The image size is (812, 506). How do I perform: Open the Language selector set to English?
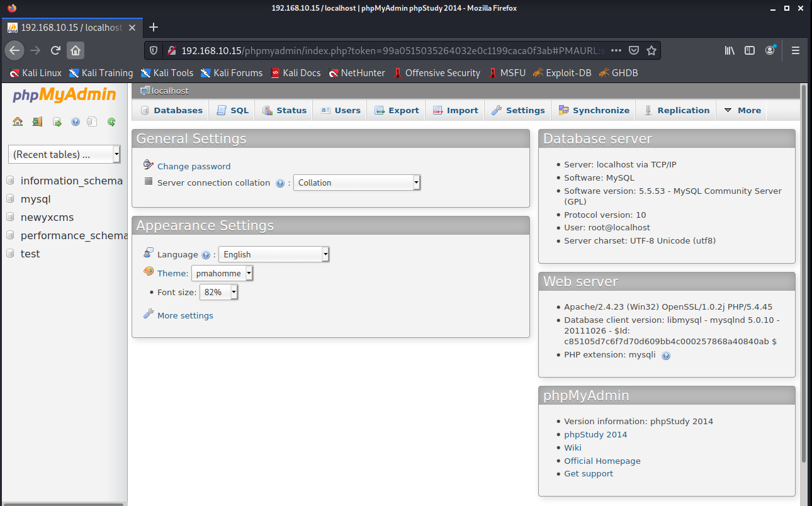[274, 254]
